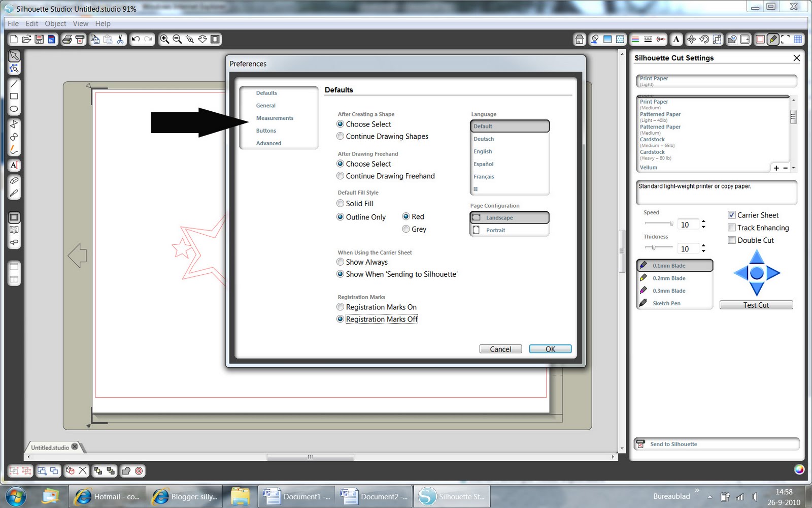Increase Speed value with up arrow

(x=703, y=221)
